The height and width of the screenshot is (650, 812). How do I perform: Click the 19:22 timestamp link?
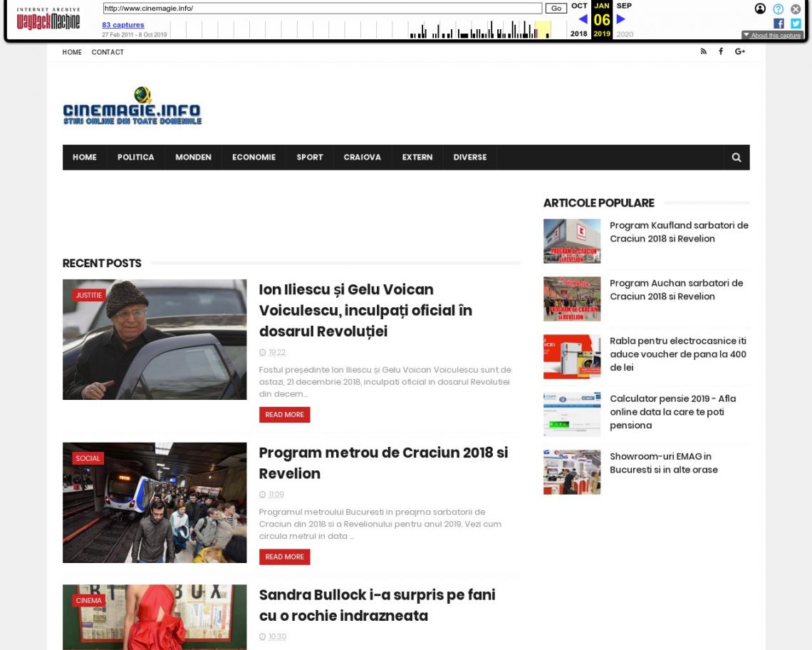point(277,353)
